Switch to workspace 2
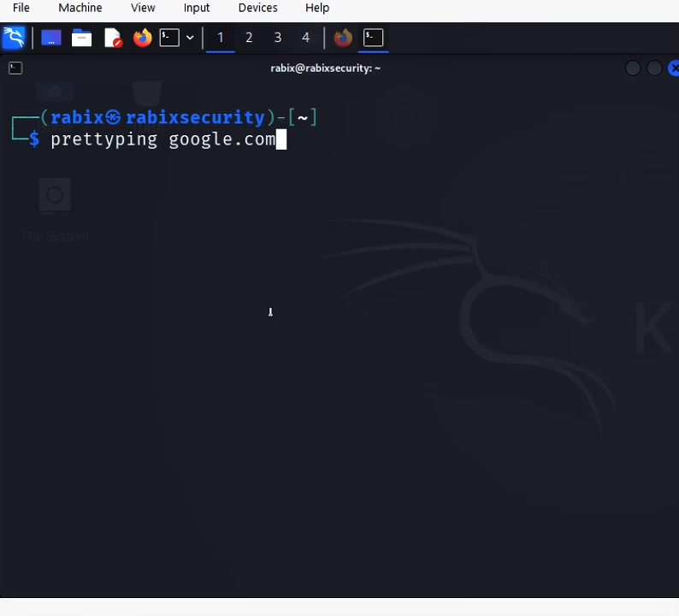 point(249,38)
